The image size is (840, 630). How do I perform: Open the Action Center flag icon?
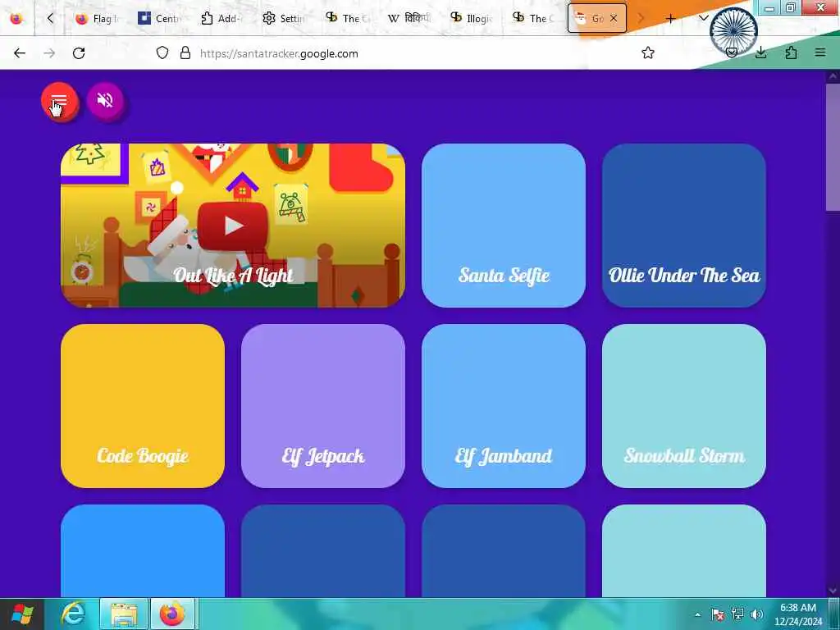click(x=717, y=614)
